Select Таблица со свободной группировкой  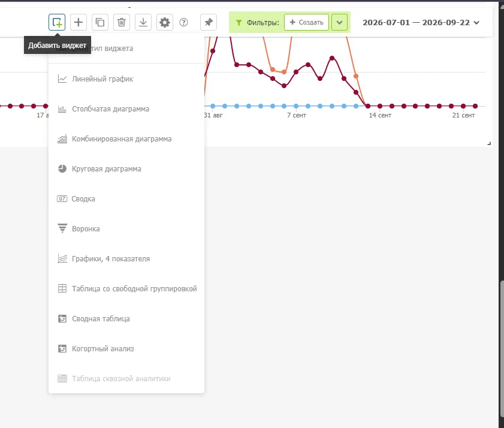coord(126,288)
